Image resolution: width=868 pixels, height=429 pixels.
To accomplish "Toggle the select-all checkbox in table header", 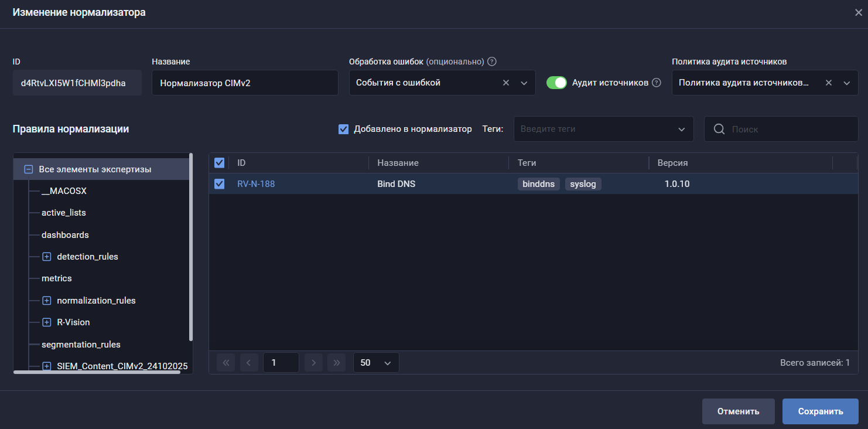I will [x=220, y=163].
